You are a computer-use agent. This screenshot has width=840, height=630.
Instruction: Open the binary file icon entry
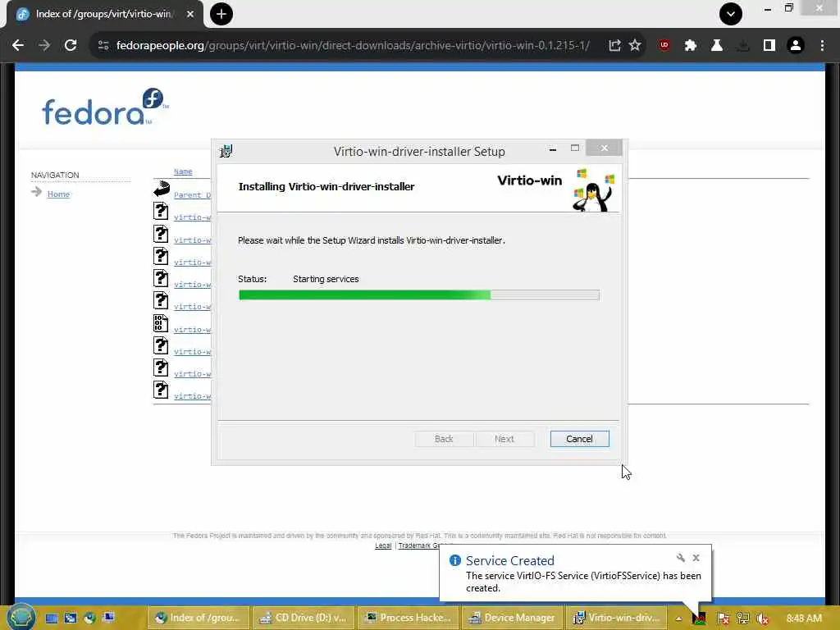click(x=161, y=323)
